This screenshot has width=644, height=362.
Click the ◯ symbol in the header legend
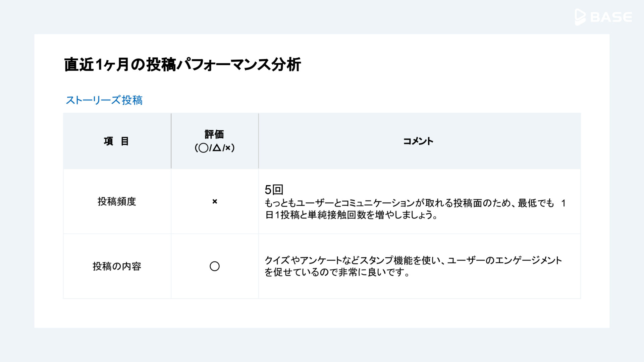point(203,148)
